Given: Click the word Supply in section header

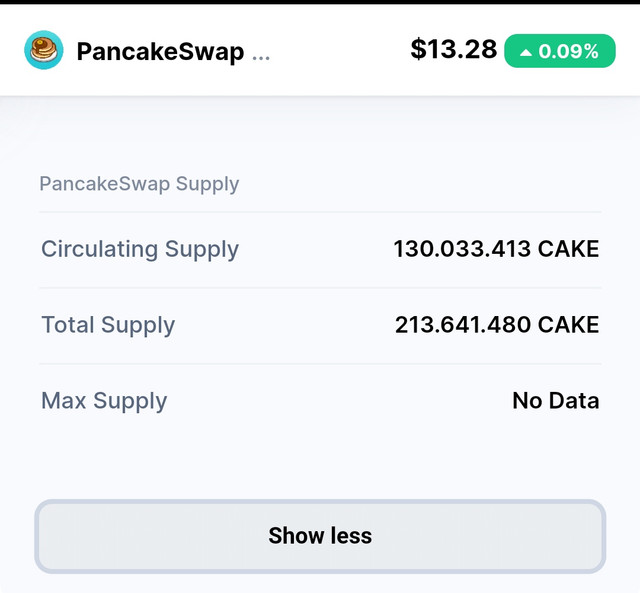Looking at the screenshot, I should pos(207,184).
